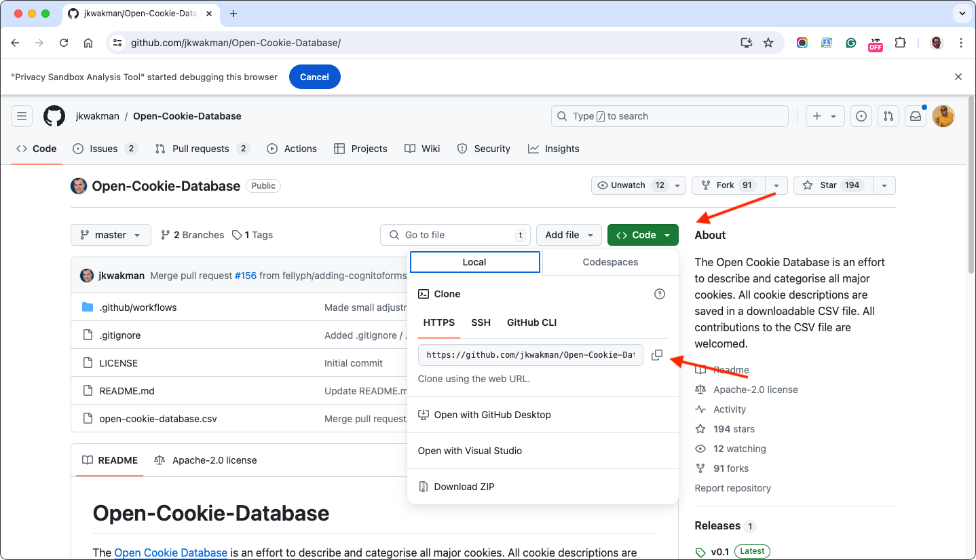
Task: Open the Actions repository tab
Action: [292, 149]
